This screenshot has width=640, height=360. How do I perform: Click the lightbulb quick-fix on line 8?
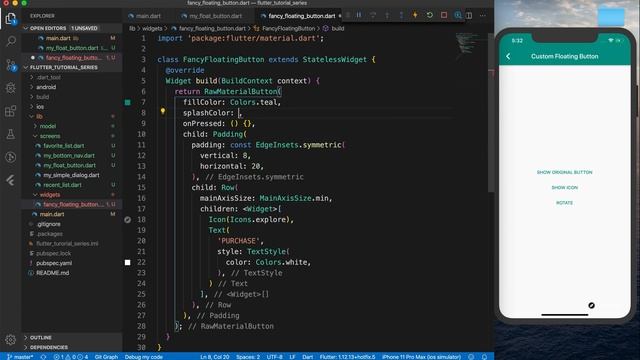click(x=163, y=111)
